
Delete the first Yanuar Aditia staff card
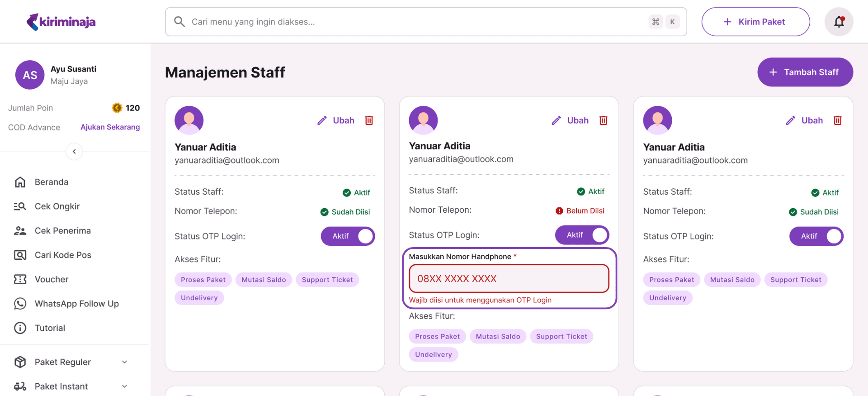(x=369, y=120)
